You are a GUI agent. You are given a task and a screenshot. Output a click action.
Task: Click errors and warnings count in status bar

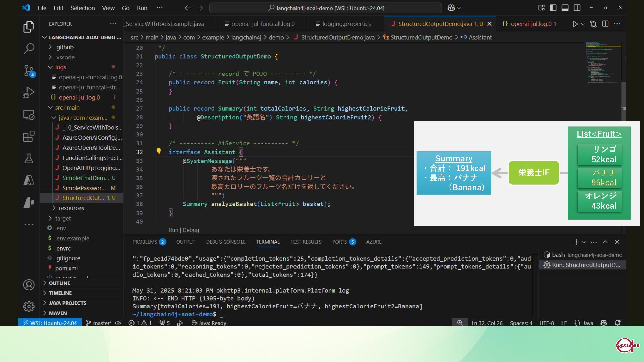coord(140,323)
